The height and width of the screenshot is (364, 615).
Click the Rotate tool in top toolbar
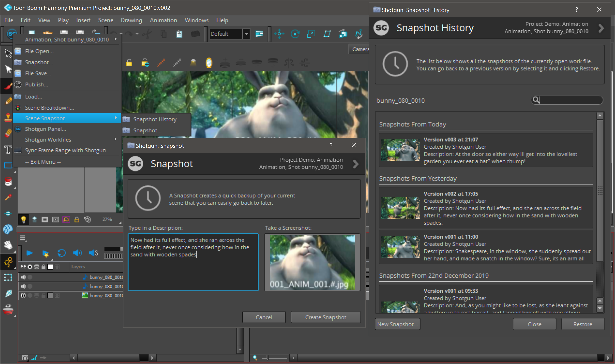pyautogui.click(x=295, y=34)
